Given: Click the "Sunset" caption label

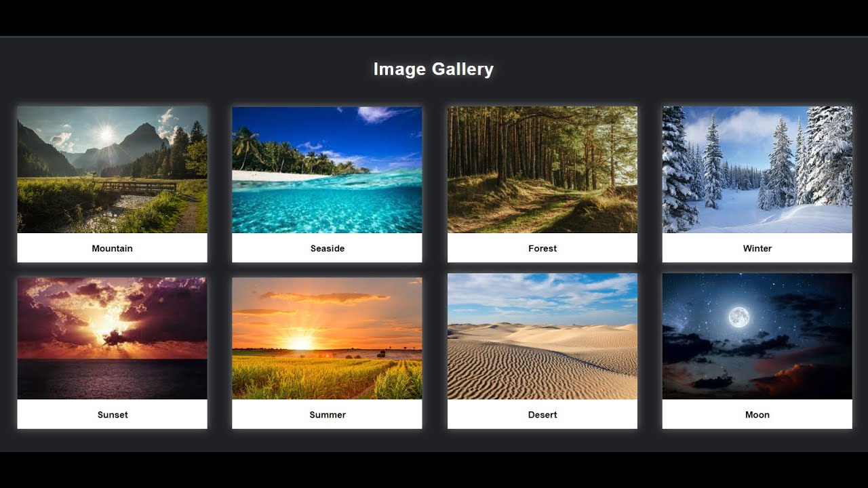Looking at the screenshot, I should pyautogui.click(x=113, y=415).
